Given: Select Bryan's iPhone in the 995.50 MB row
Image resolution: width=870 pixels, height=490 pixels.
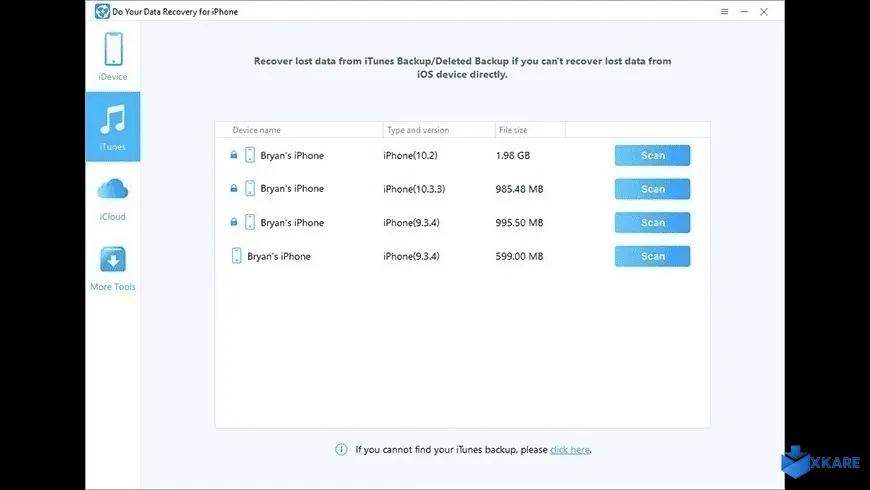Looking at the screenshot, I should pyautogui.click(x=292, y=223).
